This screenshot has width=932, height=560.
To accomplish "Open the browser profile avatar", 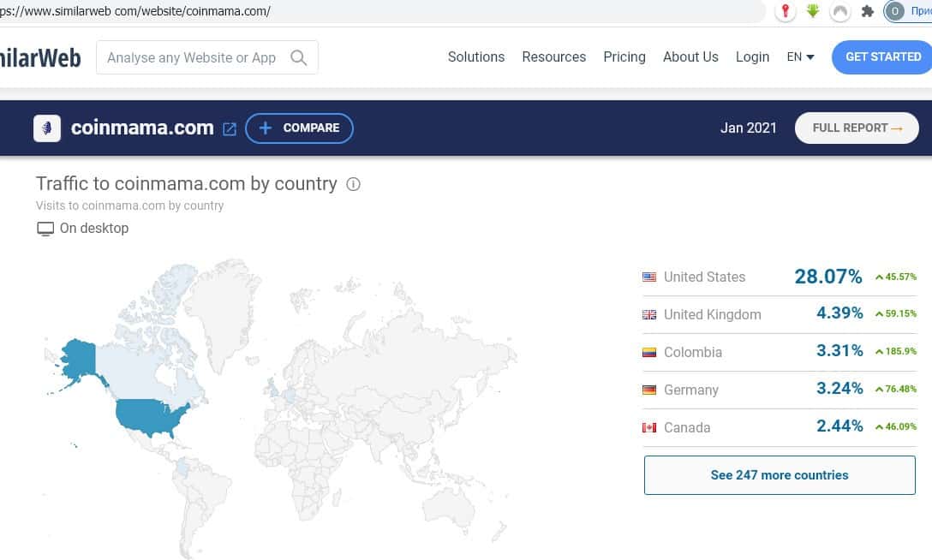I will point(894,11).
